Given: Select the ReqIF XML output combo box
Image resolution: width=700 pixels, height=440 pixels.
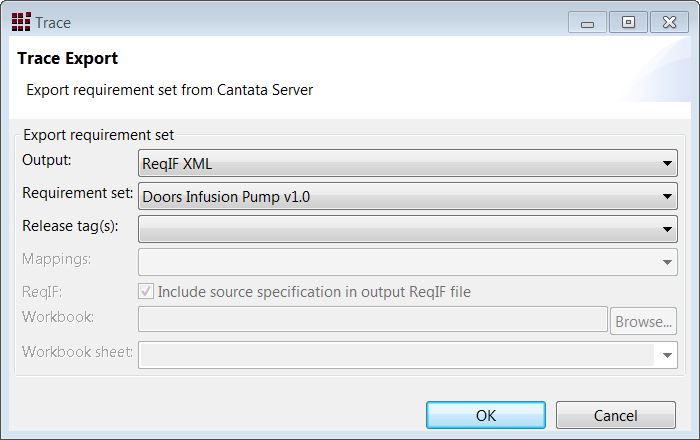Looking at the screenshot, I should (408, 163).
